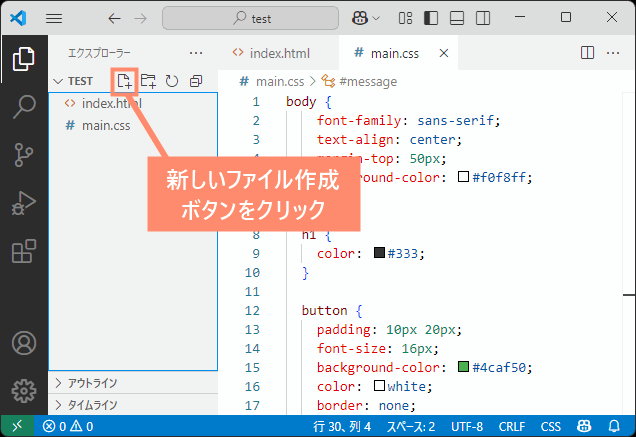Expand the Outline section
636x437 pixels.
tap(133, 383)
